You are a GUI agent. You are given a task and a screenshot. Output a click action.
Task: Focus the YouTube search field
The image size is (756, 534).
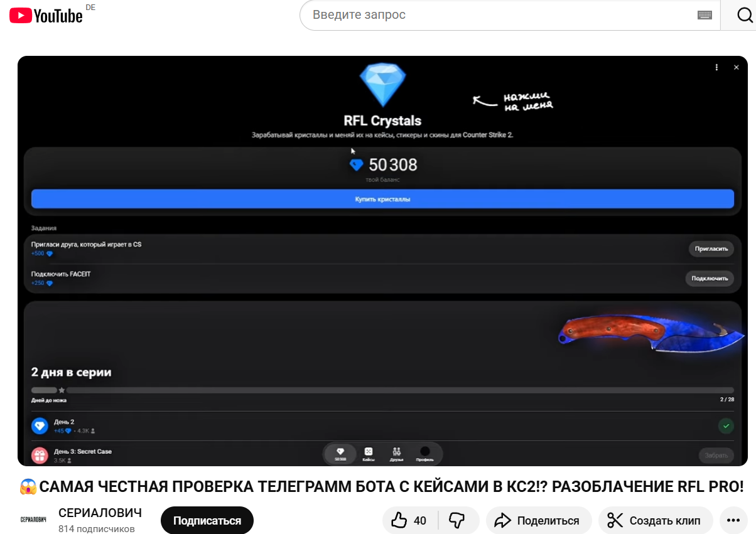502,15
